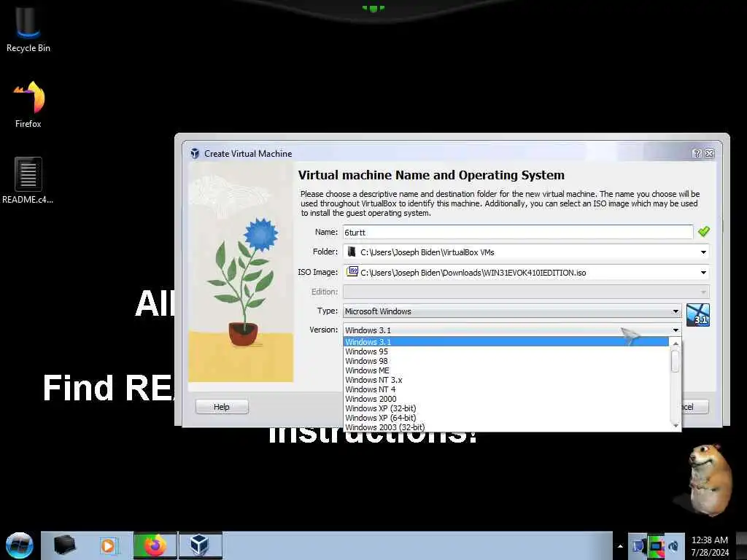Viewport: 747px width, 560px height.
Task: Expand the Folder dropdown
Action: [703, 252]
